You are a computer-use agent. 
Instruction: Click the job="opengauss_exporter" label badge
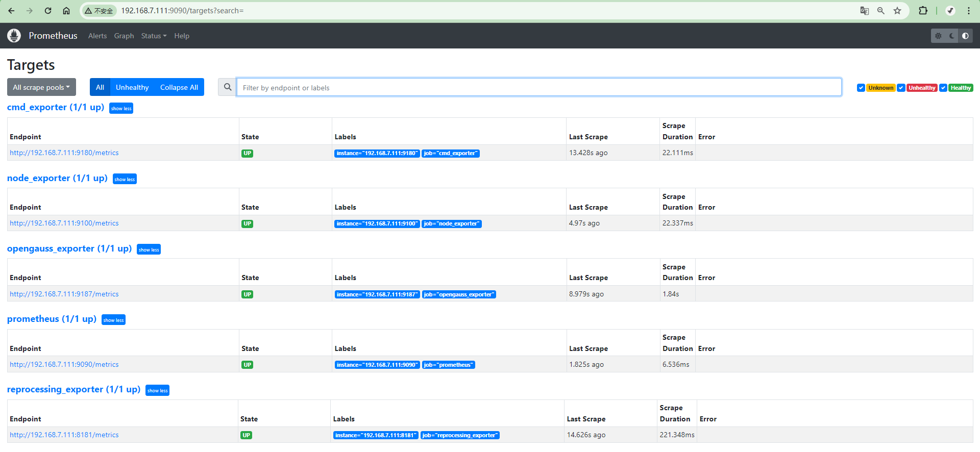click(459, 294)
